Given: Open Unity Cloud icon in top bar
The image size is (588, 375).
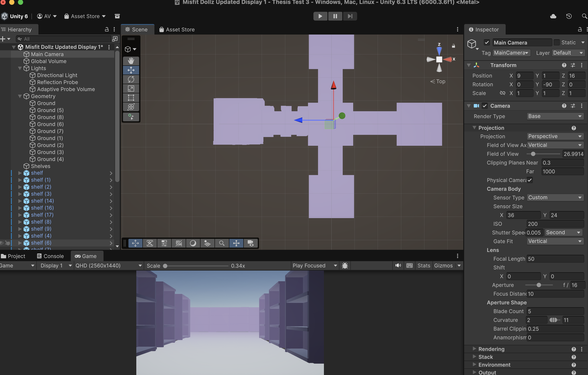Looking at the screenshot, I should coord(553,16).
